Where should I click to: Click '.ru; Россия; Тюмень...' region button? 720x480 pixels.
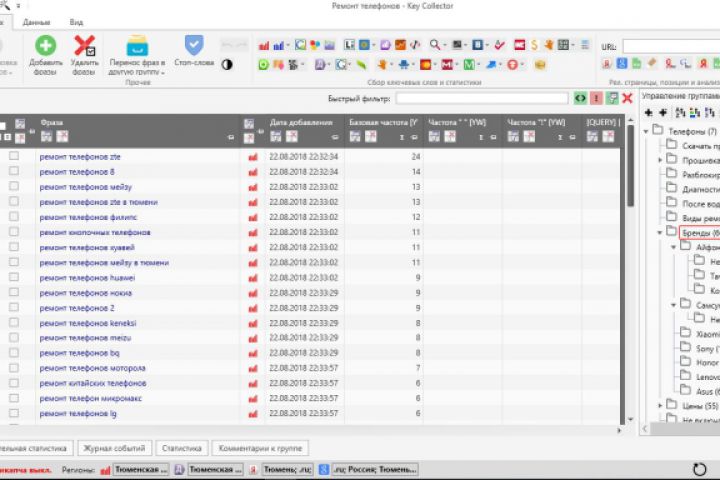pyautogui.click(x=375, y=469)
